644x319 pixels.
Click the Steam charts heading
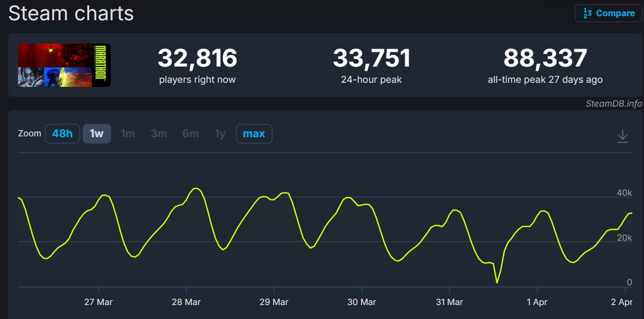pos(71,13)
